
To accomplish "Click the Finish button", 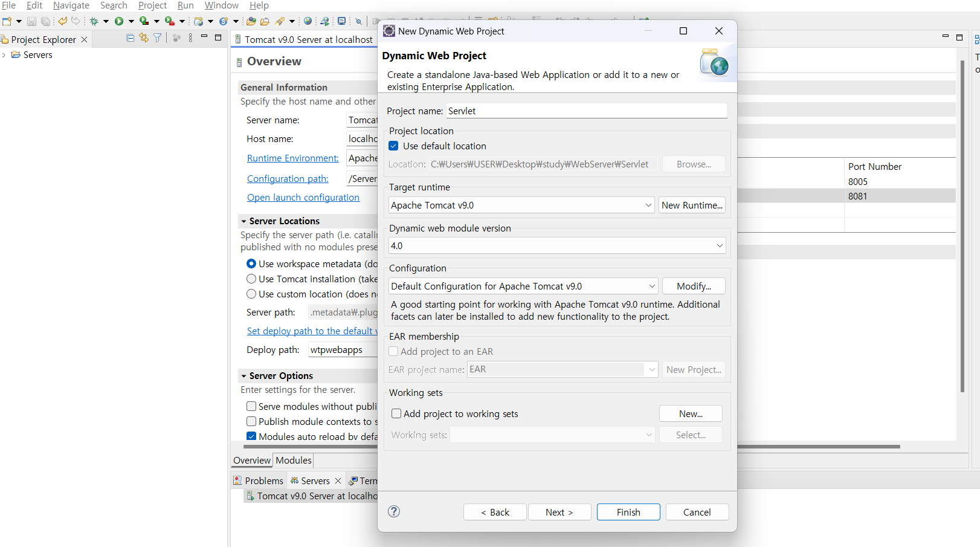I will tap(628, 512).
